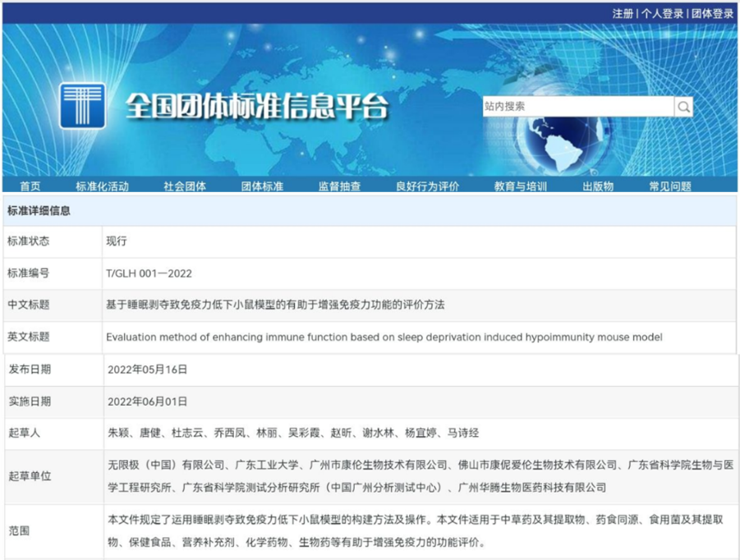The width and height of the screenshot is (740, 560).
Task: Select the 社会团体 navigation item
Action: 185,186
